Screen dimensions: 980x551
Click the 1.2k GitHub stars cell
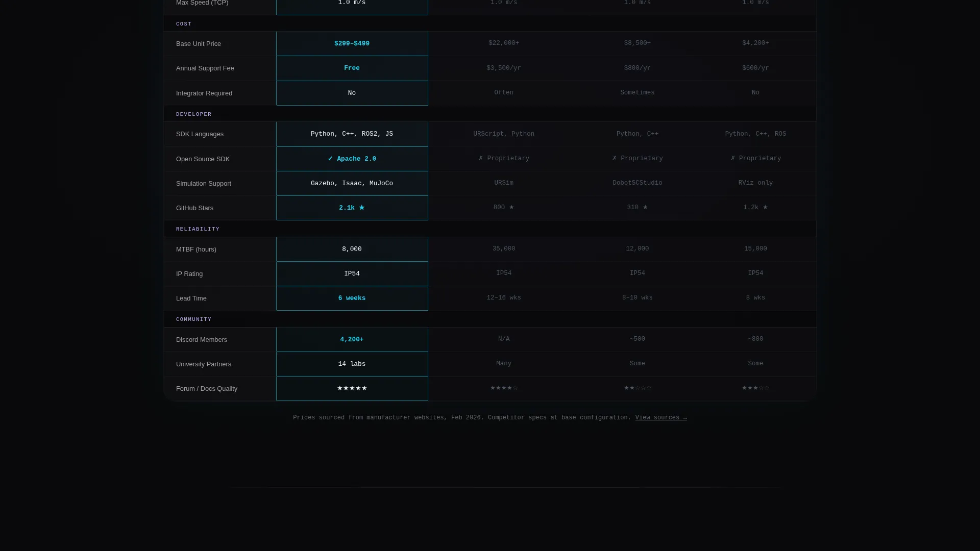tap(755, 208)
